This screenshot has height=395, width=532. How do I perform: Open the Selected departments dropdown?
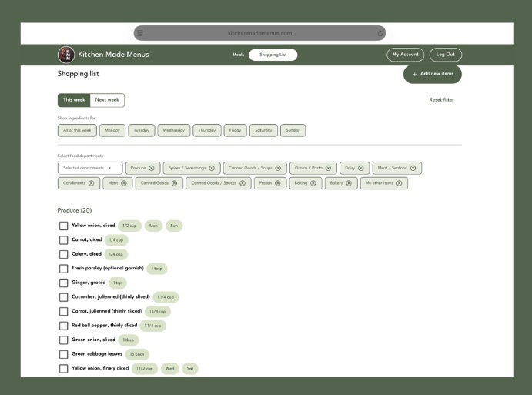[x=90, y=168]
